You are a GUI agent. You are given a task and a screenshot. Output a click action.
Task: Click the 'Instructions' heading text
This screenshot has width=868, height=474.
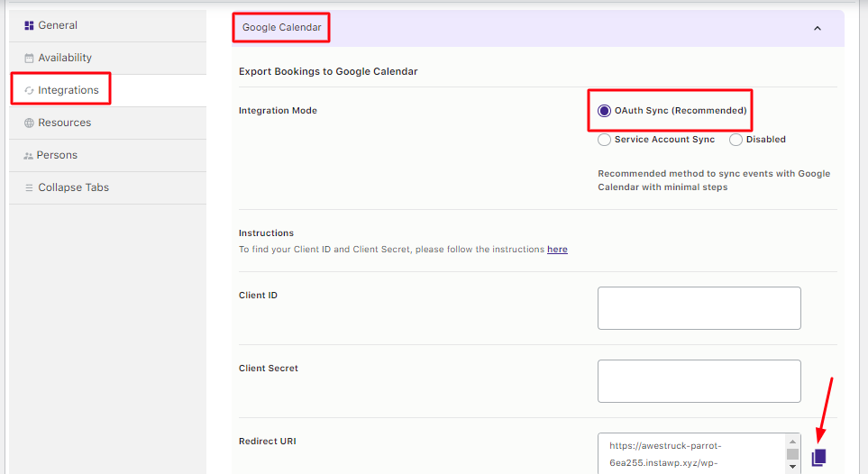point(266,233)
